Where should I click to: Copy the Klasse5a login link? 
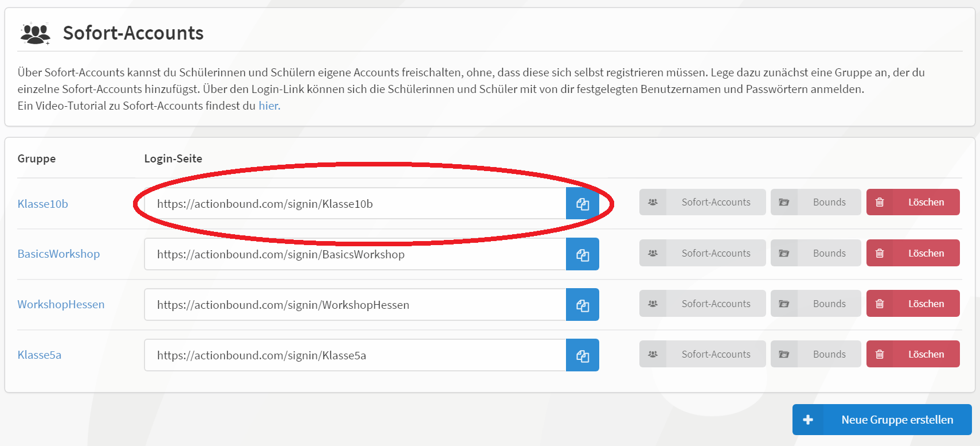pyautogui.click(x=583, y=355)
